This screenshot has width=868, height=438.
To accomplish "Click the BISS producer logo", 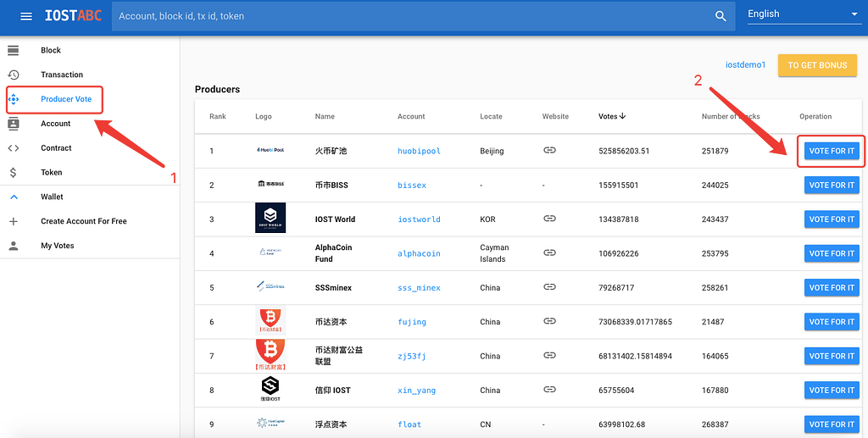I will pos(270,184).
